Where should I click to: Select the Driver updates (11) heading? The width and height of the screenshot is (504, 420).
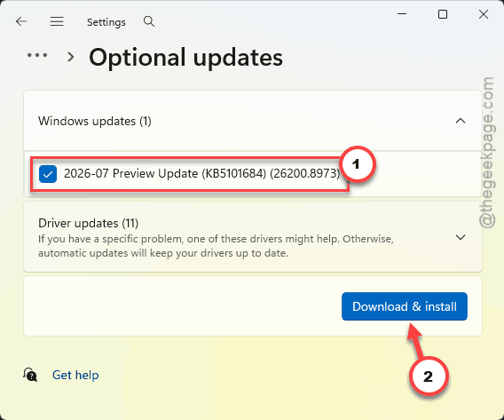coord(89,223)
